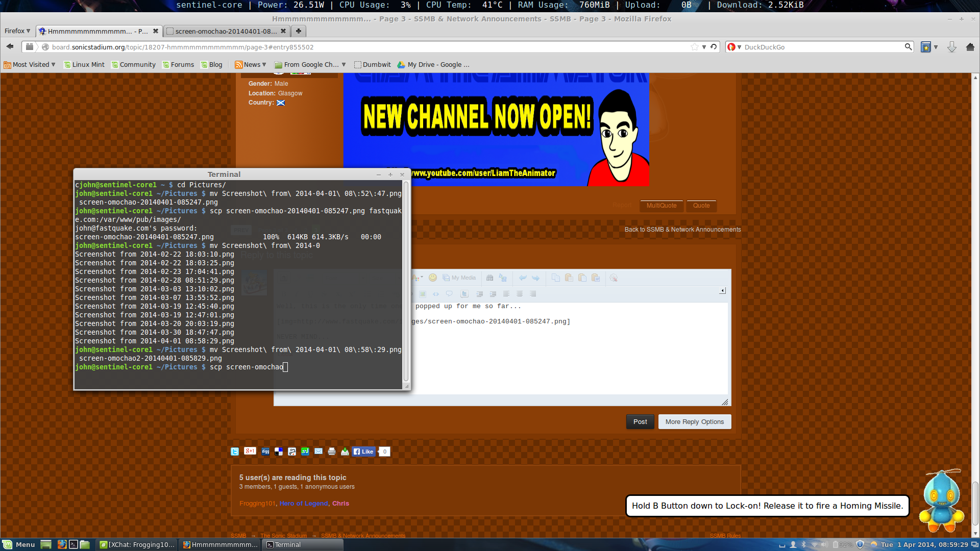Open My Media in the editor toolbar
Viewport: 980px width, 551px height.
pos(459,278)
